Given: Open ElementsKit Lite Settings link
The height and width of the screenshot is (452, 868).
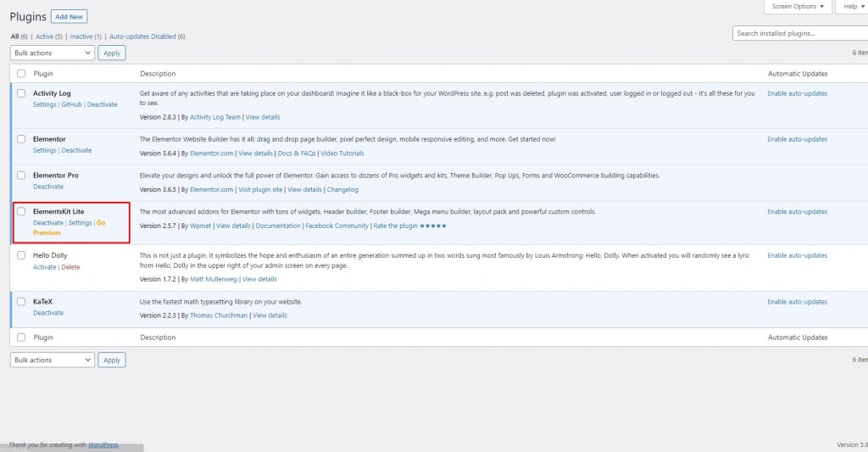Looking at the screenshot, I should tap(81, 223).
